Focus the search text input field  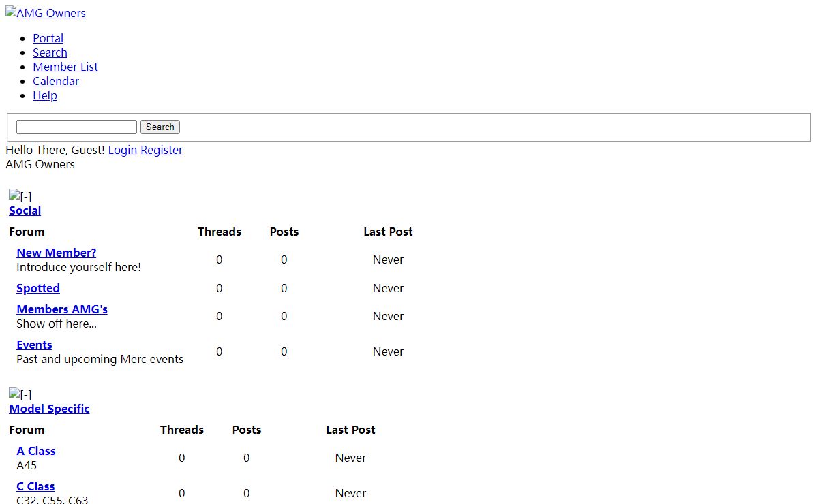pos(76,127)
